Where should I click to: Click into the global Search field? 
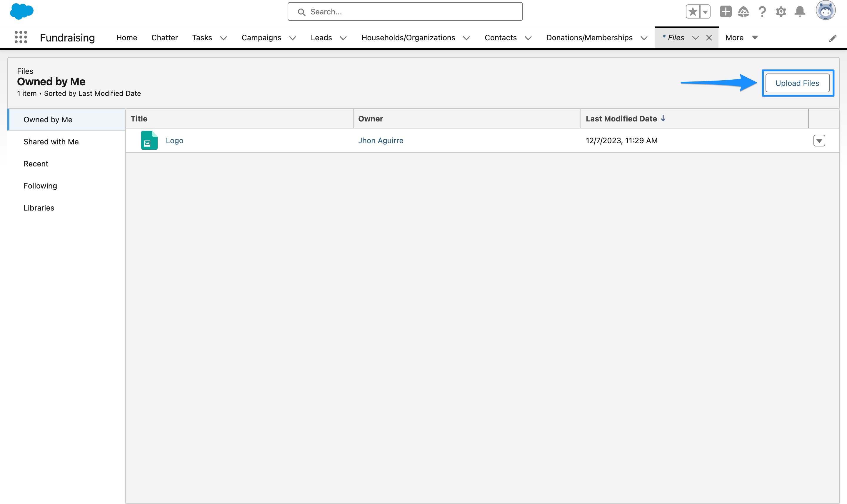coord(404,11)
